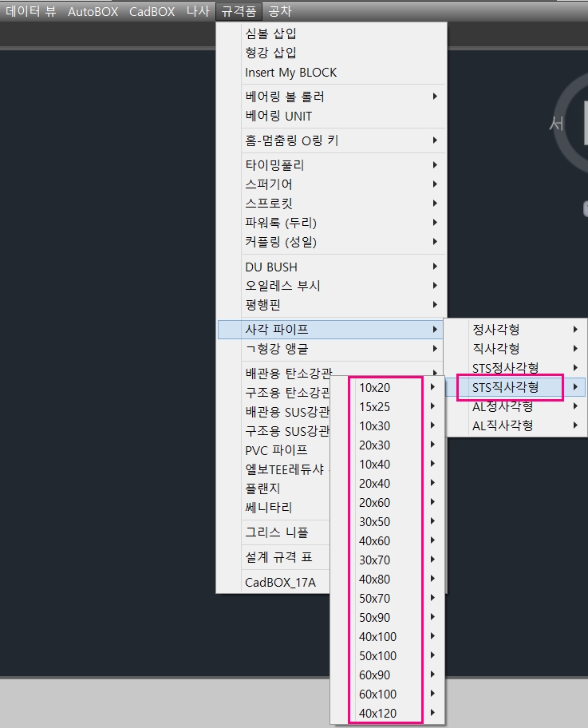Open AL직사각형 submenu
Viewport: 588px width, 728px height.
[x=516, y=425]
